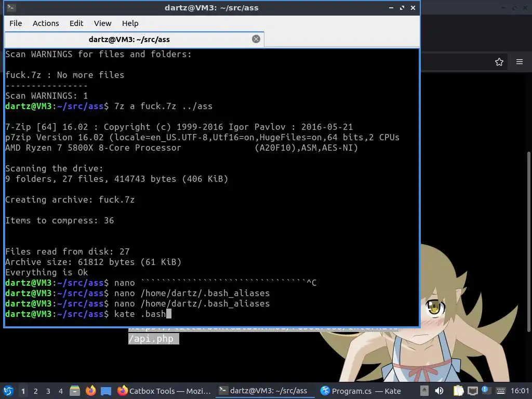The width and height of the screenshot is (532, 399).
Task: Open the Edit menu
Action: (76, 23)
